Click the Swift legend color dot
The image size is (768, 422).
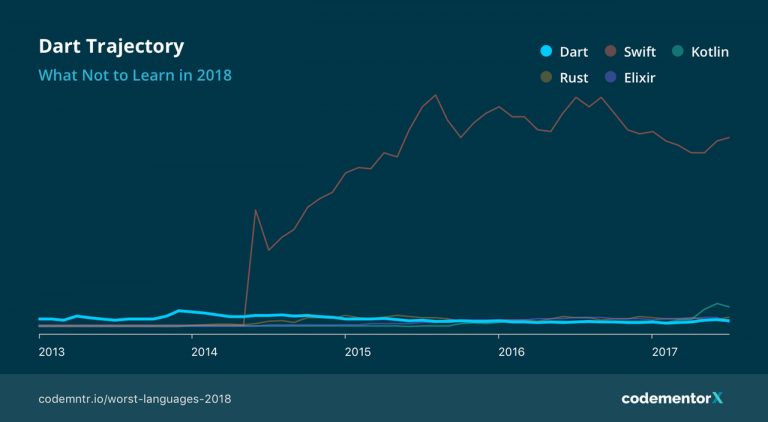coord(610,51)
